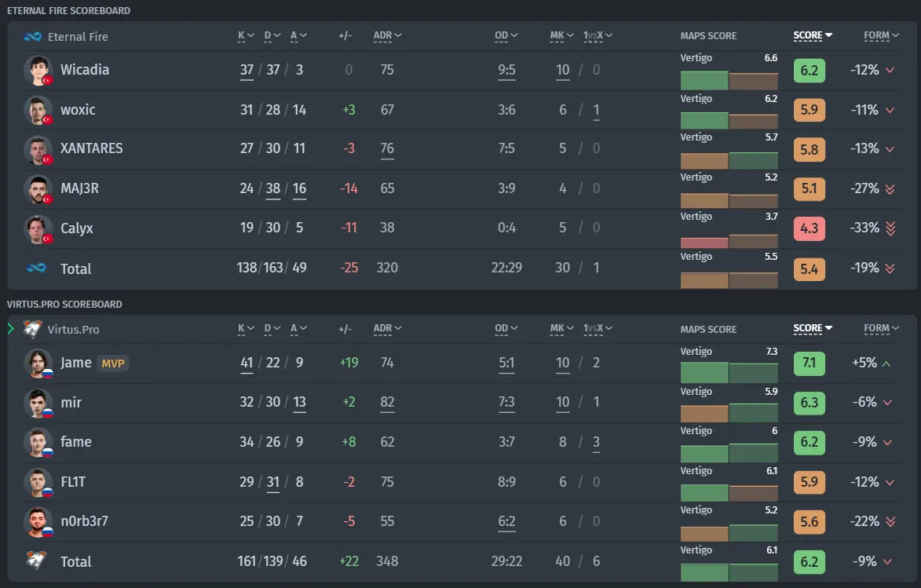
Task: Click Jame's green 7.1 score badge
Action: 809,363
